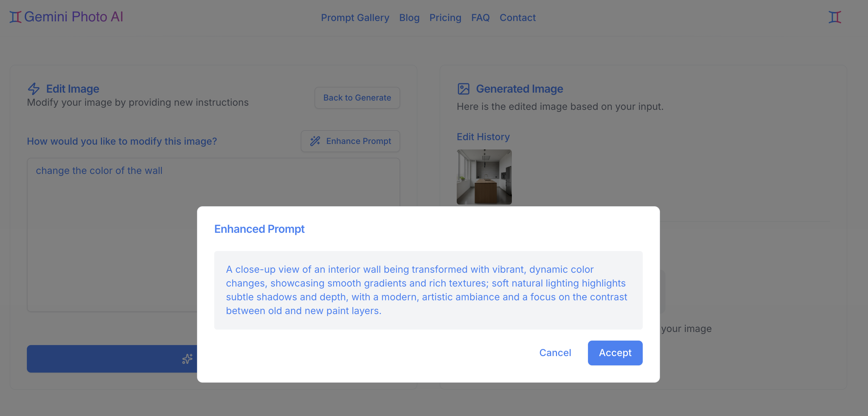868x416 pixels.
Task: Click the magic wand icon on Enhance Prompt
Action: coord(315,141)
